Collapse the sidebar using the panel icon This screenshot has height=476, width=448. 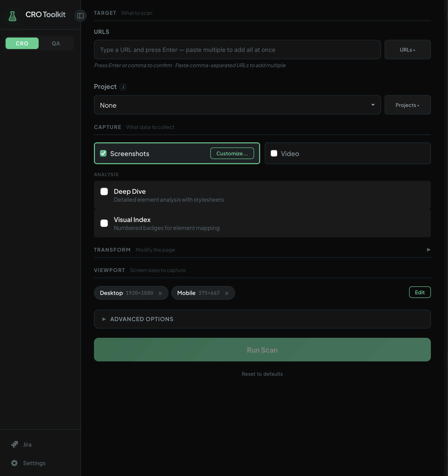tap(80, 16)
